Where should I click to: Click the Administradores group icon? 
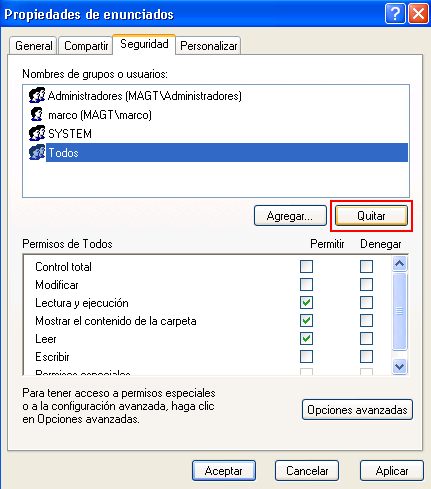[x=37, y=96]
